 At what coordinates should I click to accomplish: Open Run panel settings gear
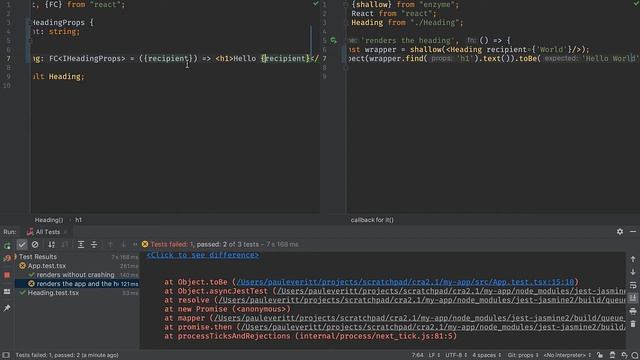[620, 231]
